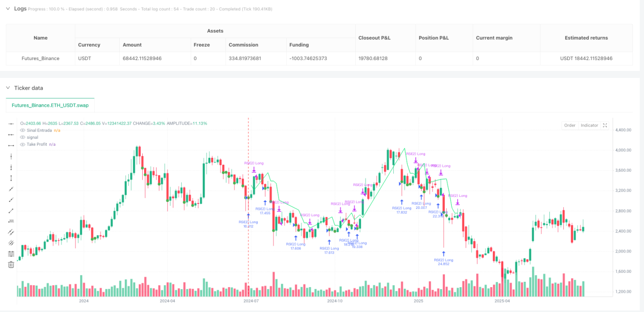
Task: Collapse the Logs section
Action: pyautogui.click(x=8, y=8)
